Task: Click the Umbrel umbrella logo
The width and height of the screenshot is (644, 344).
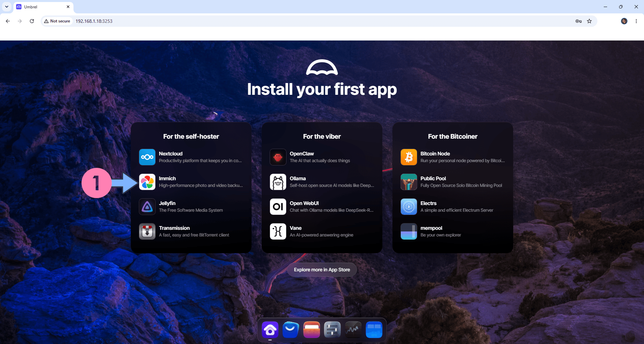Action: point(322,67)
